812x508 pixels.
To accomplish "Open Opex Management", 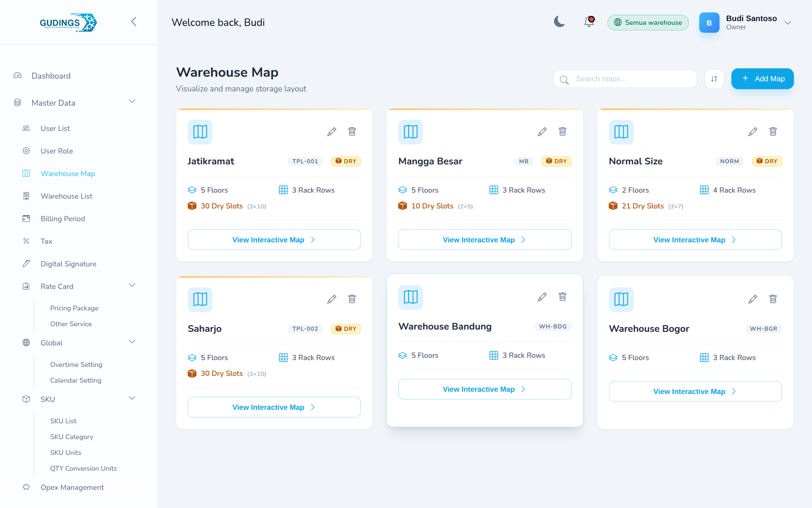I will tap(72, 487).
